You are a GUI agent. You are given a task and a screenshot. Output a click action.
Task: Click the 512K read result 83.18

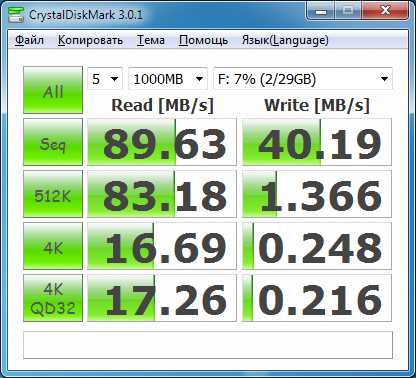pyautogui.click(x=162, y=194)
